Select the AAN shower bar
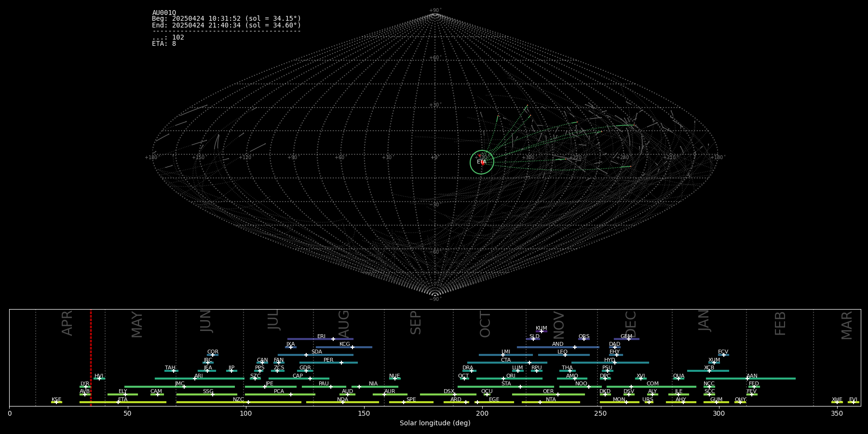The width and height of the screenshot is (868, 434). pos(751,379)
